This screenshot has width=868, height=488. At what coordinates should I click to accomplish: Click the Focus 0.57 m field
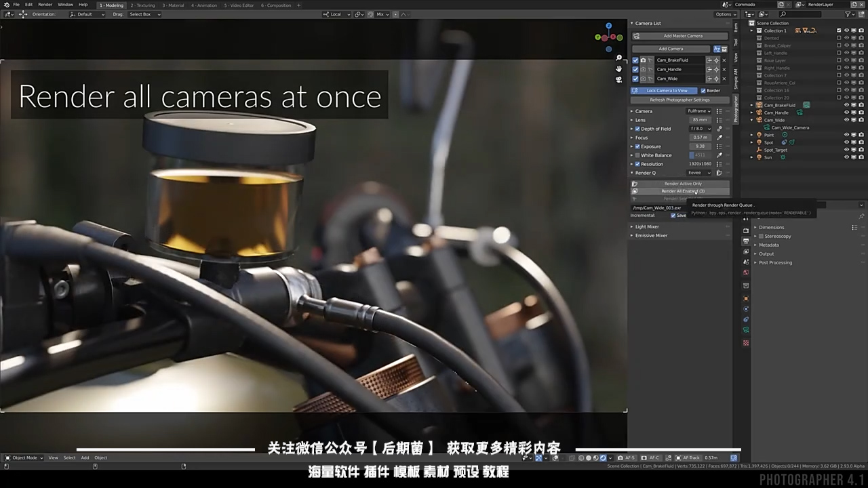click(700, 138)
